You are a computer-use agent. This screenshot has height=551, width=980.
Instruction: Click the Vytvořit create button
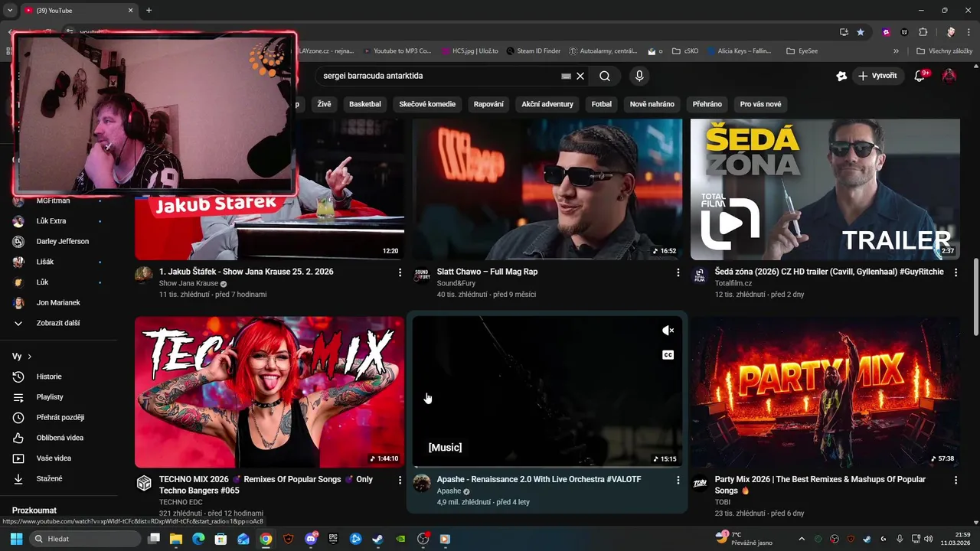pos(877,76)
